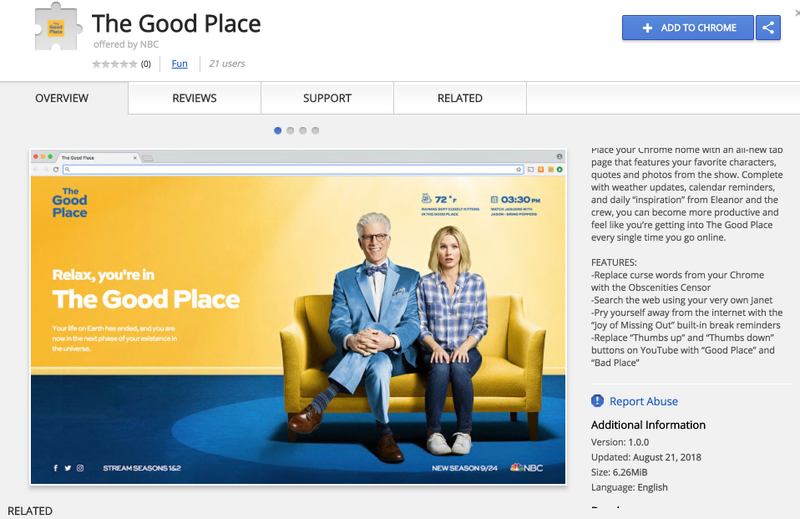Open the Related tab
Screen dimensions: 800x519
(x=460, y=98)
